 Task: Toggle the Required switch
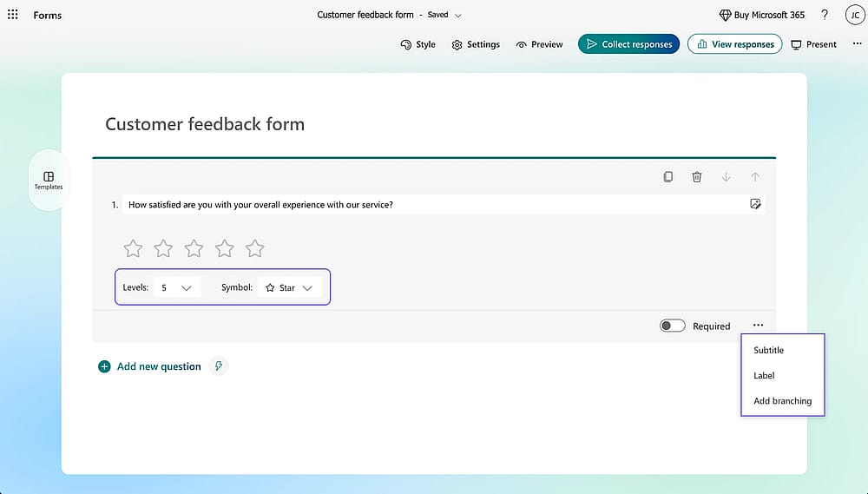point(673,326)
